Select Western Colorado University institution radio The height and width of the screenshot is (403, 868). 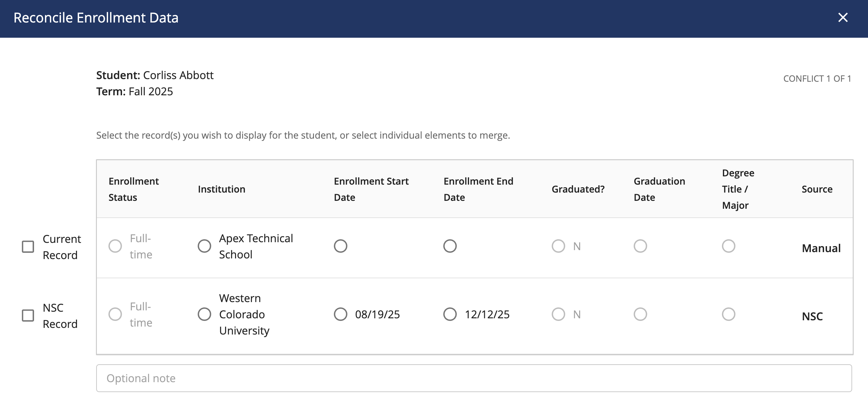tap(204, 314)
